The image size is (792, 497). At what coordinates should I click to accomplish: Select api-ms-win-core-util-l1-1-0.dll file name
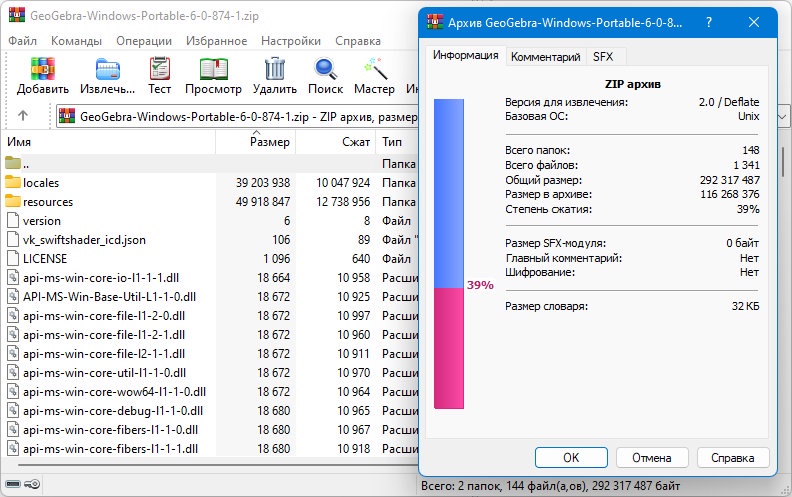pyautogui.click(x=104, y=373)
